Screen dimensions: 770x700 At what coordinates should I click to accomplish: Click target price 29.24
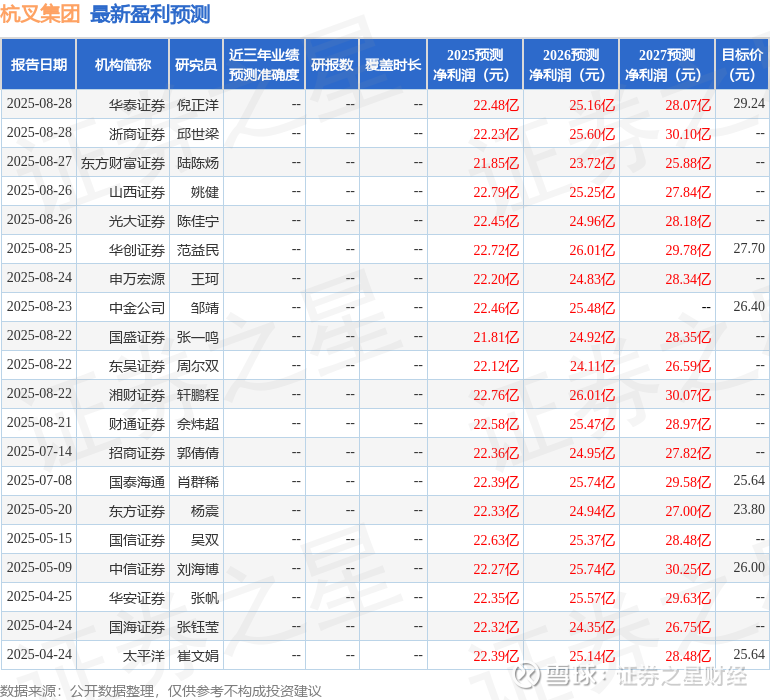point(749,103)
